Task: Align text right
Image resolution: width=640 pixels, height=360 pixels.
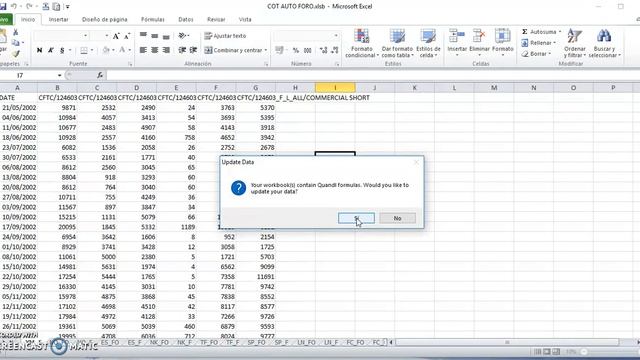Action: [166, 50]
